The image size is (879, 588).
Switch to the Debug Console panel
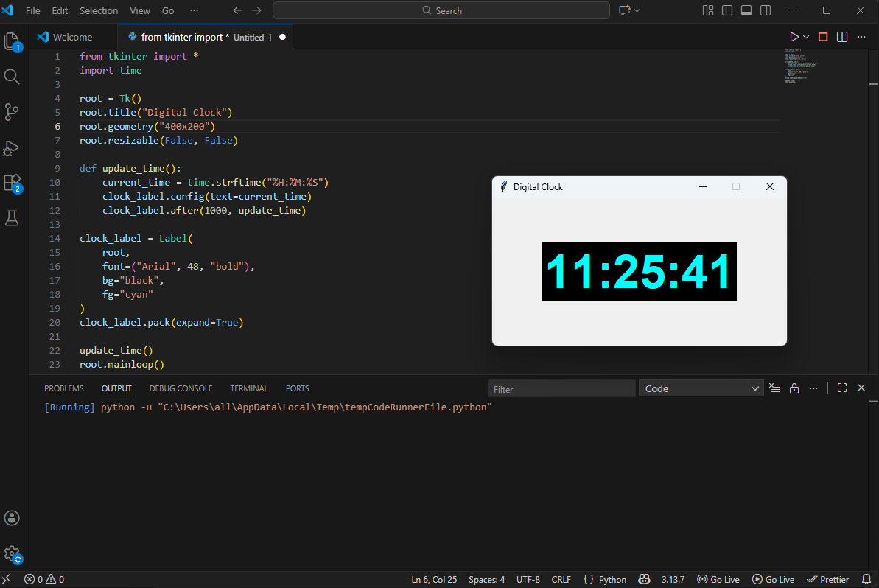point(181,388)
